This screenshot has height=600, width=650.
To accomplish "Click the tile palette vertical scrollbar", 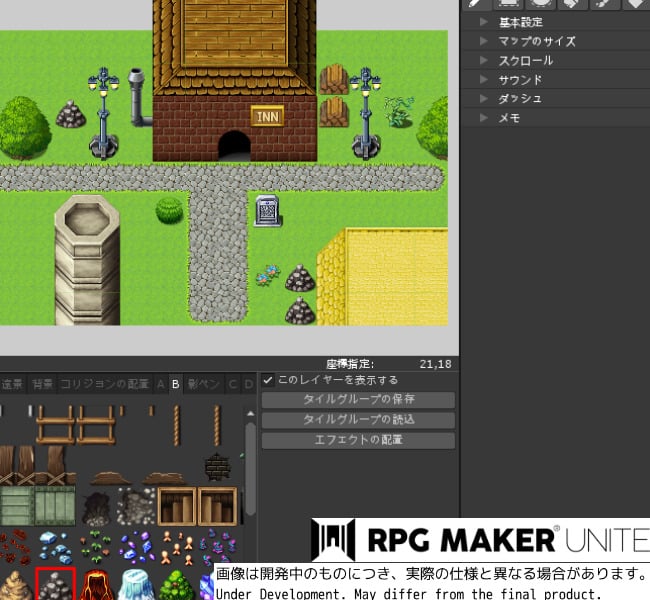I will click(250, 480).
